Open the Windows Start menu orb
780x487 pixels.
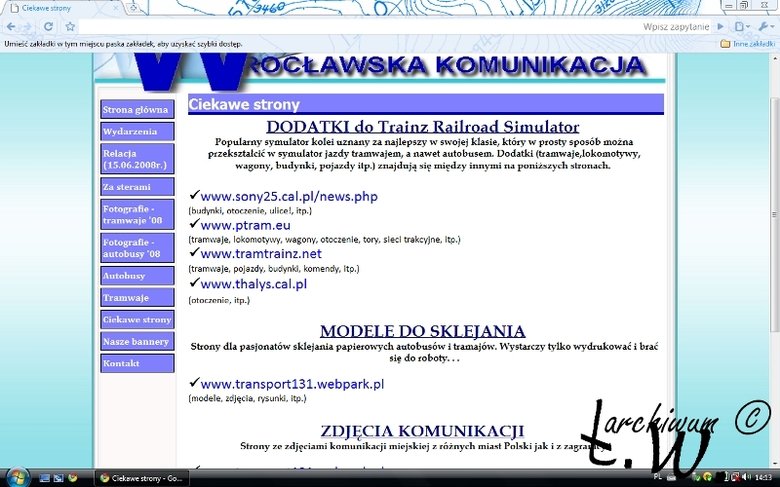(x=18, y=478)
